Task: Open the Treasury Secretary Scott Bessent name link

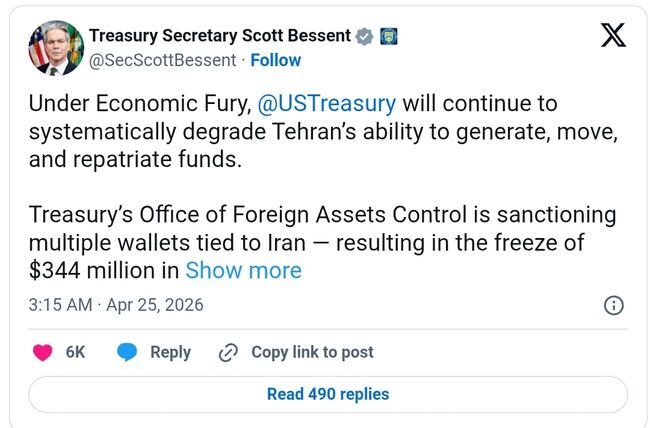Action: click(220, 36)
